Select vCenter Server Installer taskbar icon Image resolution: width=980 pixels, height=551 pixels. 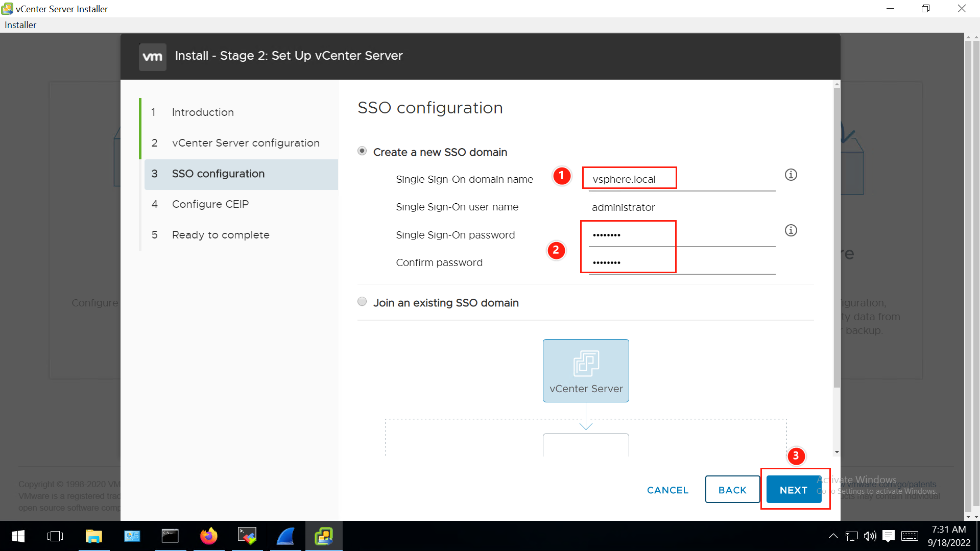point(324,536)
